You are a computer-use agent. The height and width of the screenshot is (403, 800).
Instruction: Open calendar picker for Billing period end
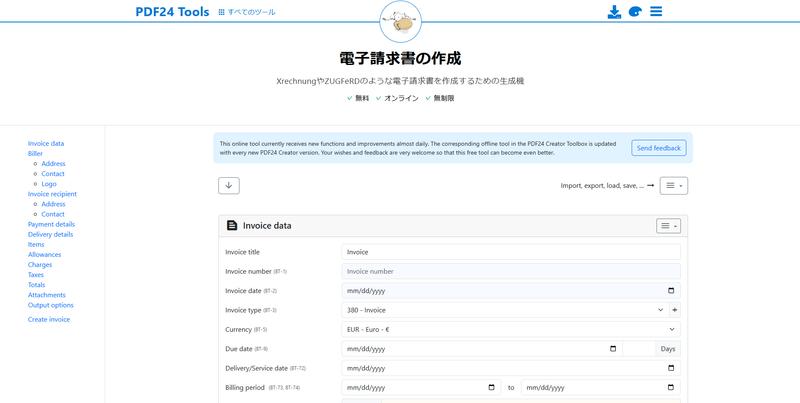pos(671,388)
